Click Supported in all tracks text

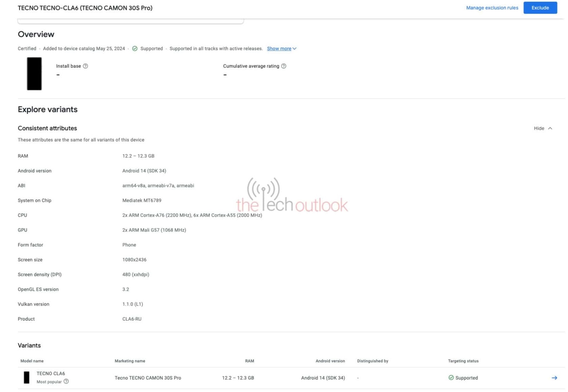(x=216, y=49)
